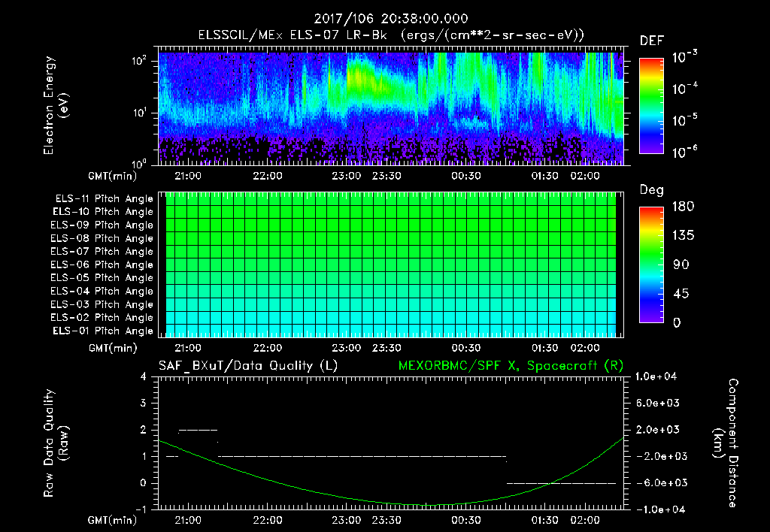The image size is (770, 532).
Task: Click the 3 tick on data quality axis
Action: [144, 403]
